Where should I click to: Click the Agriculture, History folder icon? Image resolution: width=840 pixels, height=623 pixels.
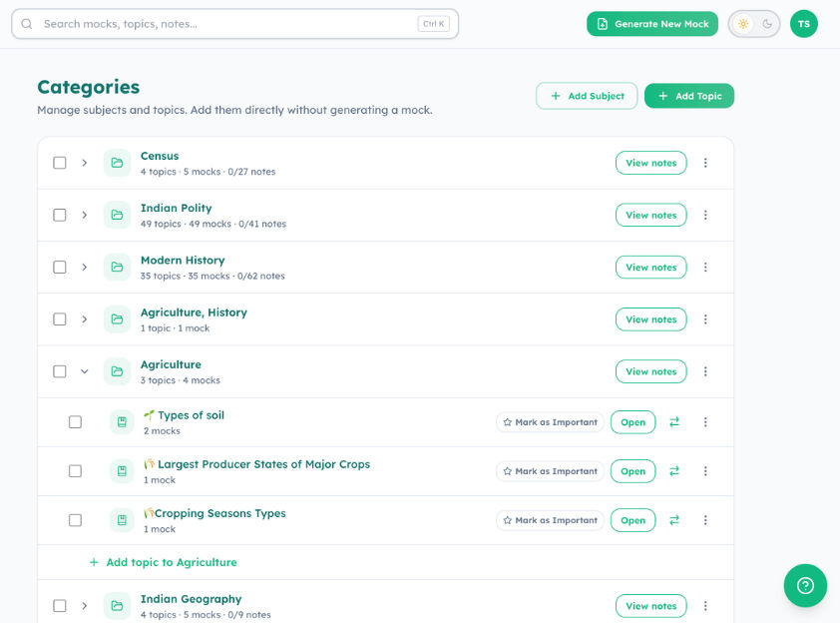click(x=117, y=319)
